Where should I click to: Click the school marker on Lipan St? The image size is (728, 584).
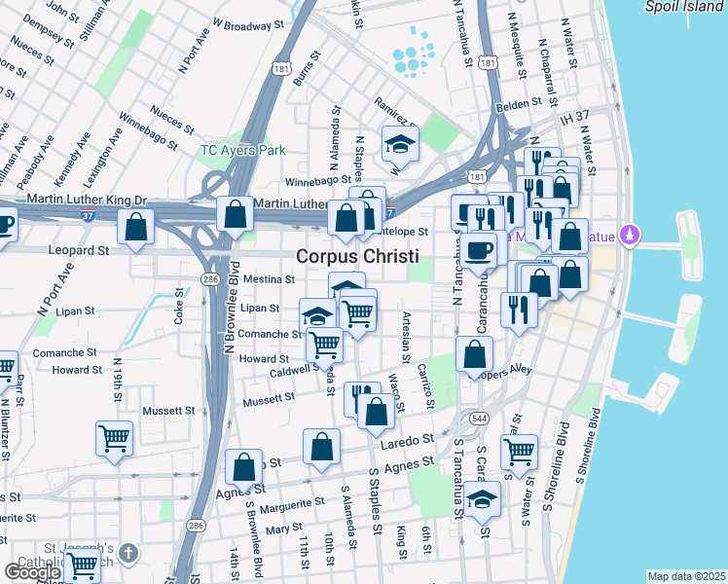click(x=317, y=315)
